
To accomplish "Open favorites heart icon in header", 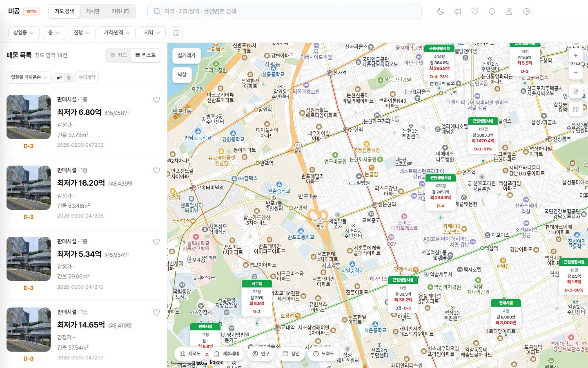I will [x=475, y=11].
